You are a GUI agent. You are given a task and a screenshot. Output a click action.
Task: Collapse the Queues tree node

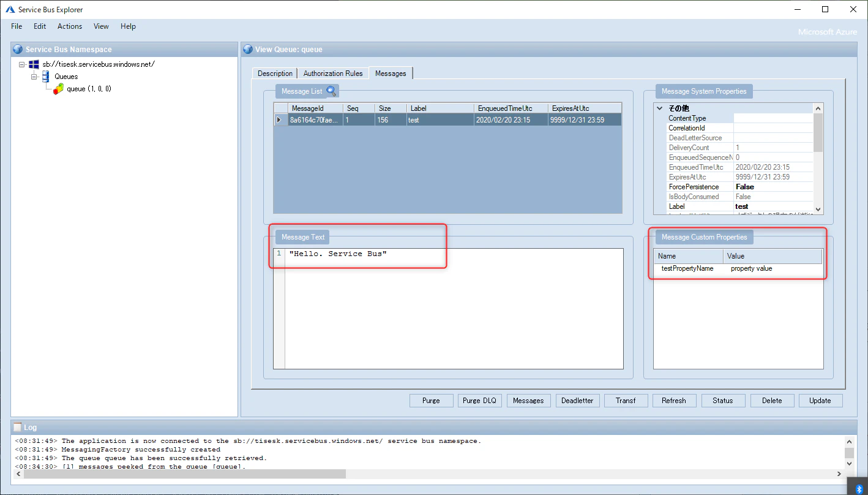[x=34, y=77]
